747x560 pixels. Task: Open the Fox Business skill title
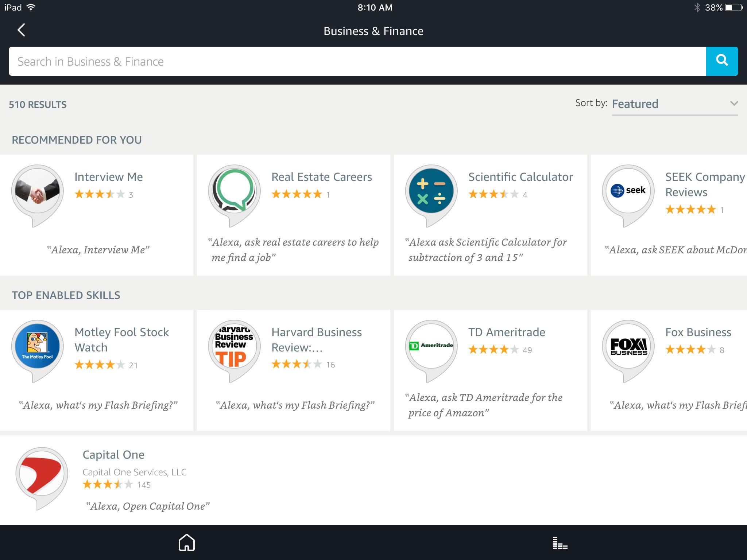coord(698,332)
